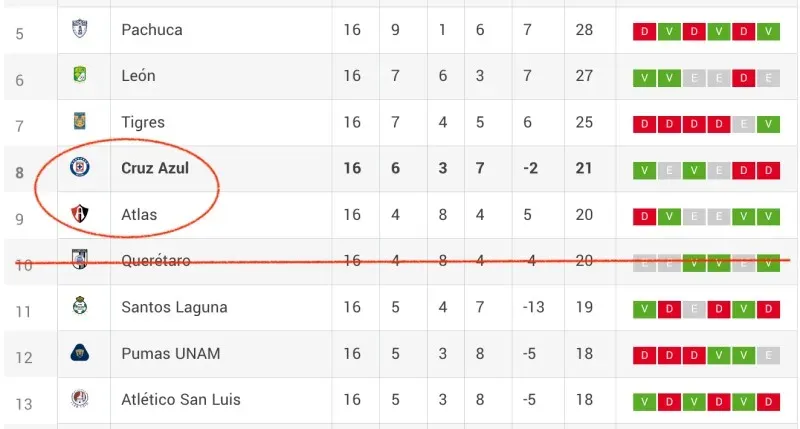This screenshot has width=800, height=429.
Task: Click the Querétaro team crest
Action: point(79,260)
